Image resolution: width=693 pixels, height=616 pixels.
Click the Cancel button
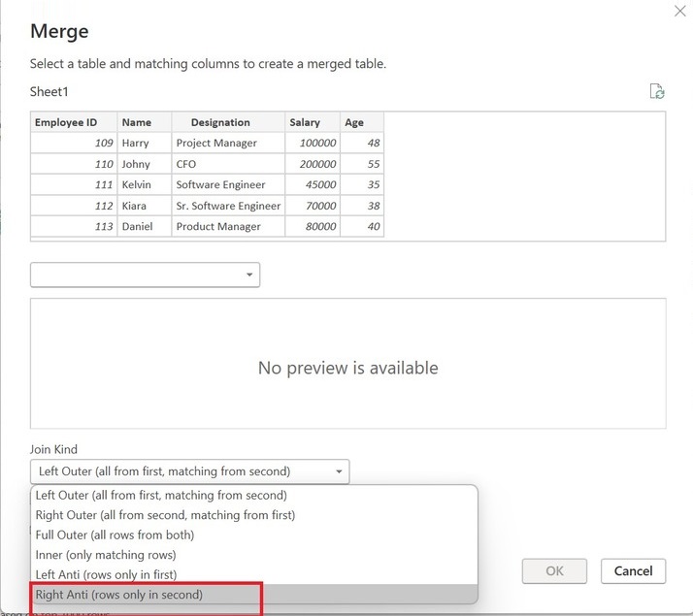coord(633,570)
